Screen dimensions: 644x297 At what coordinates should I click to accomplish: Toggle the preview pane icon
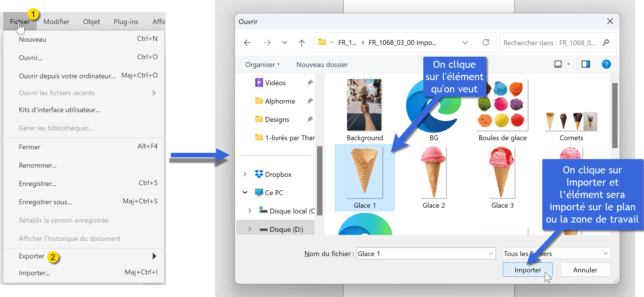[586, 64]
